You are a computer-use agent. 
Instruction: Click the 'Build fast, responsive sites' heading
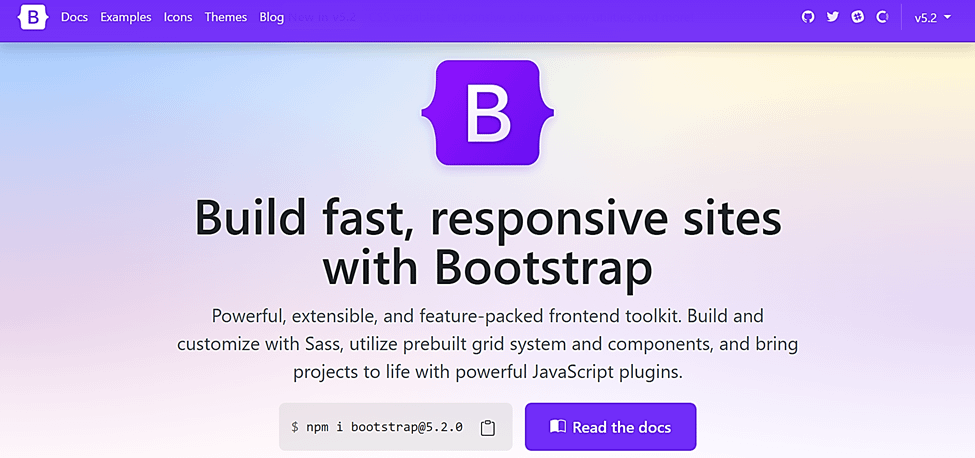(488, 245)
